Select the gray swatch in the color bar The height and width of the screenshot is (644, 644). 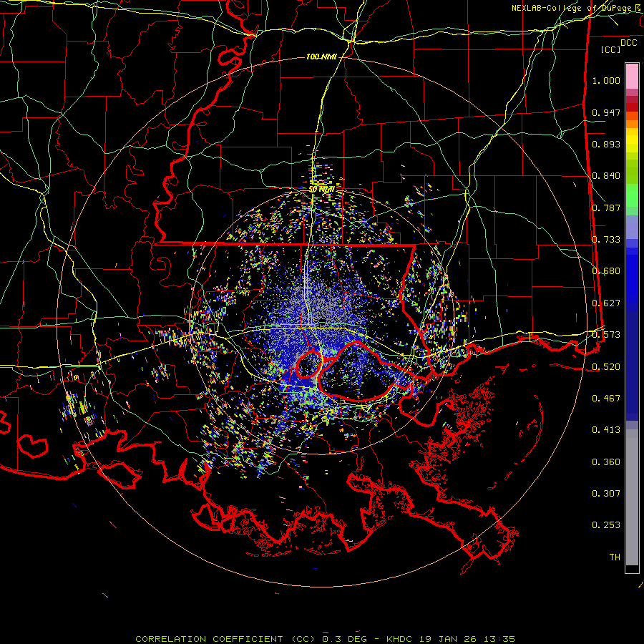click(632, 497)
